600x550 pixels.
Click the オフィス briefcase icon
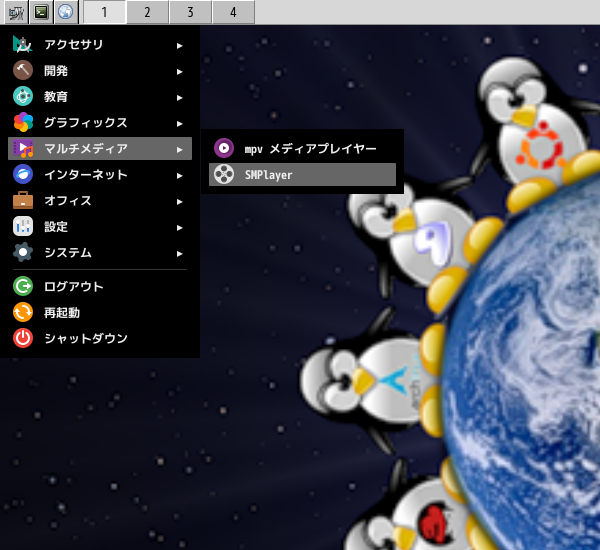(x=23, y=201)
